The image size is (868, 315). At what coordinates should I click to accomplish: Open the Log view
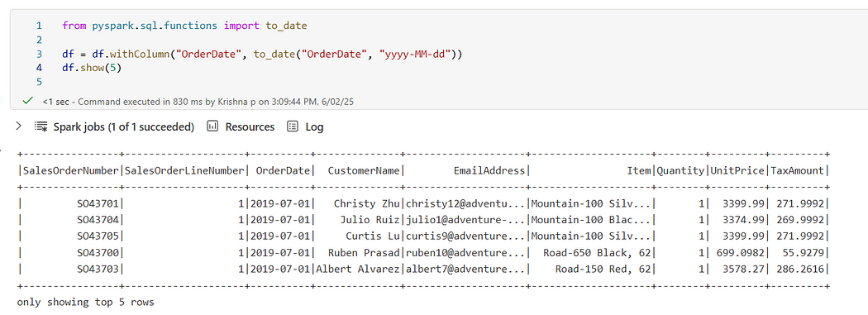(x=314, y=126)
